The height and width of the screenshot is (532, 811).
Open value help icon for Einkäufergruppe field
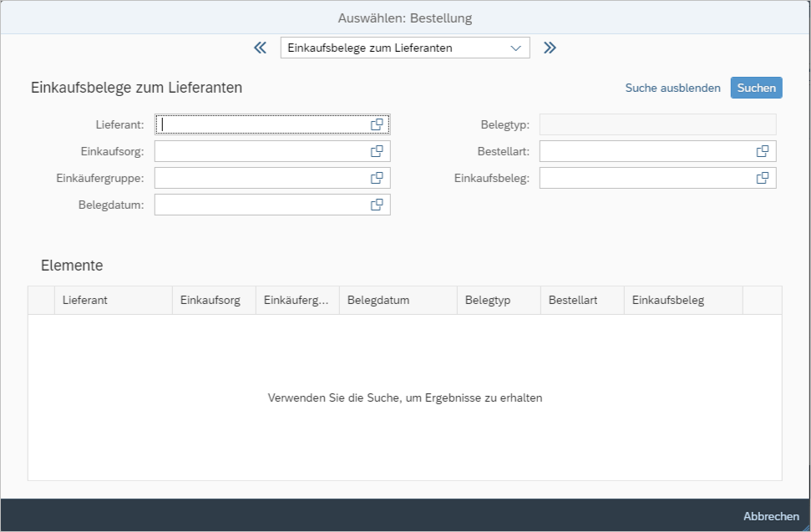(x=377, y=178)
